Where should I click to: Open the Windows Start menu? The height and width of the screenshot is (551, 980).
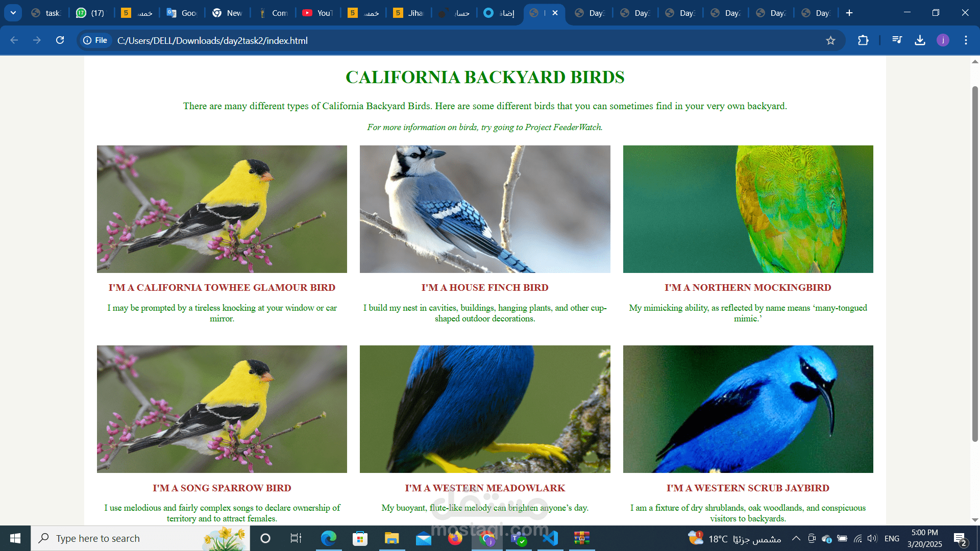click(x=15, y=538)
